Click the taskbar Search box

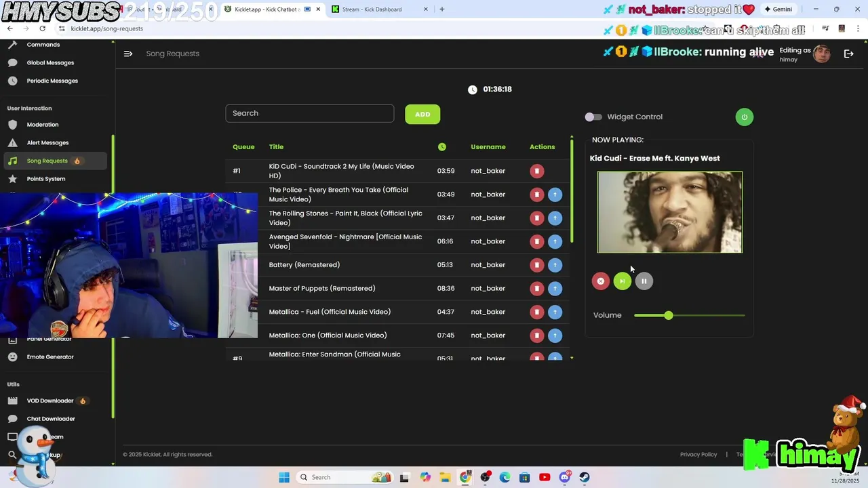tap(344, 477)
